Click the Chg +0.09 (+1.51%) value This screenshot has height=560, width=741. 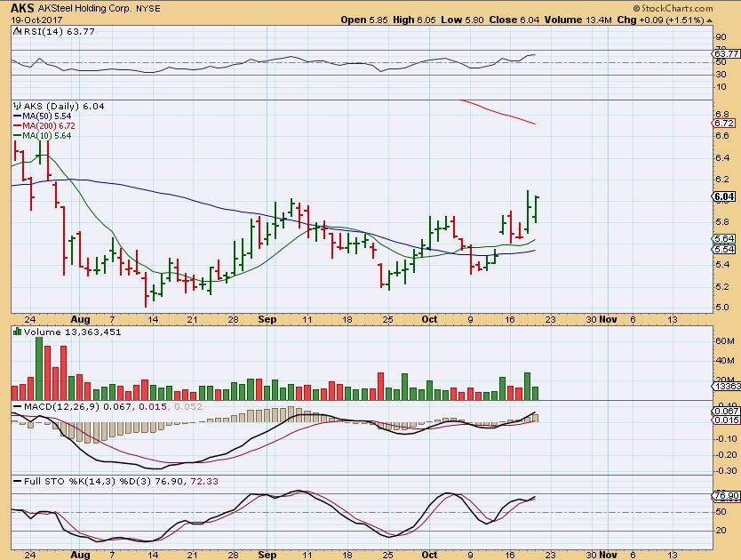click(661, 20)
